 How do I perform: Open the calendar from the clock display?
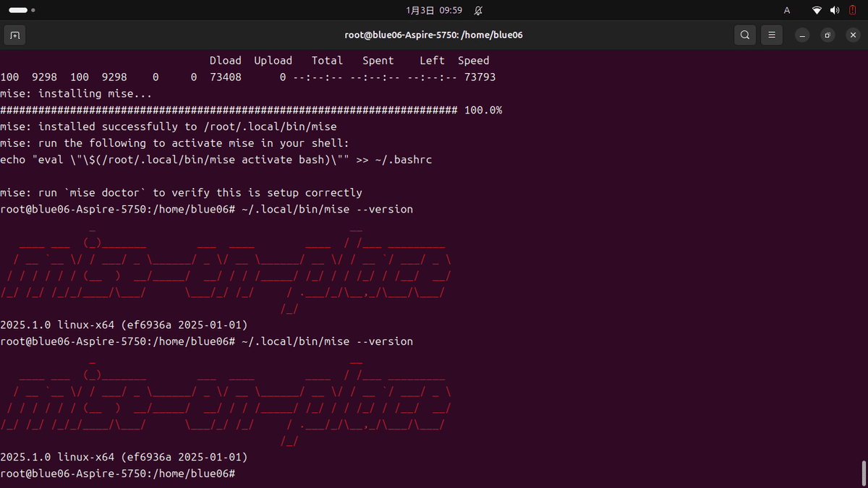[x=433, y=10]
